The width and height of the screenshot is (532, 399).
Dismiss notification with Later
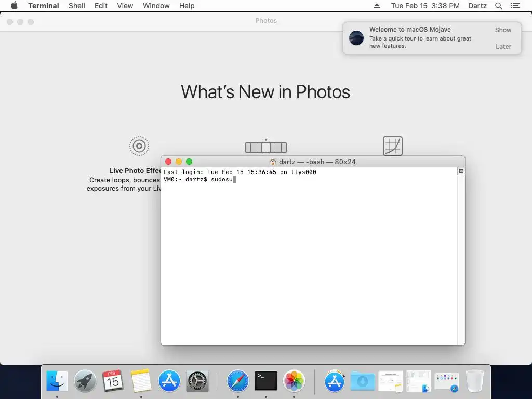pos(503,46)
